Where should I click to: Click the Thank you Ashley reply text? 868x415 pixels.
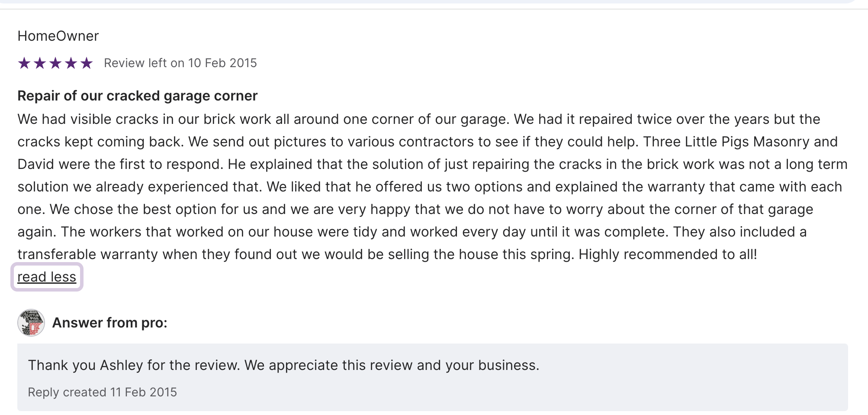(x=283, y=365)
